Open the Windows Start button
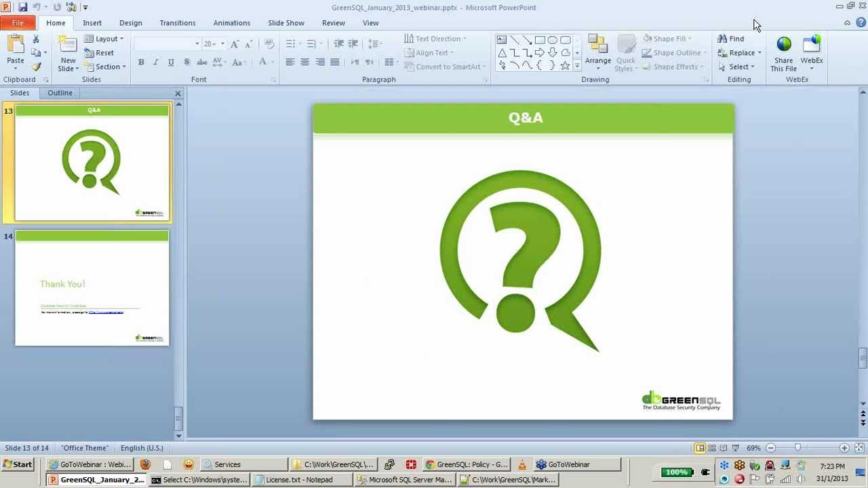Viewport: 868px width, 488px height. tap(18, 464)
